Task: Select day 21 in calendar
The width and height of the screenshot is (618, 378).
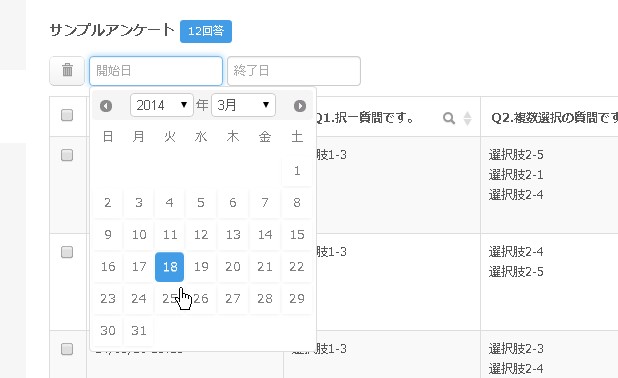Action: [x=265, y=267]
